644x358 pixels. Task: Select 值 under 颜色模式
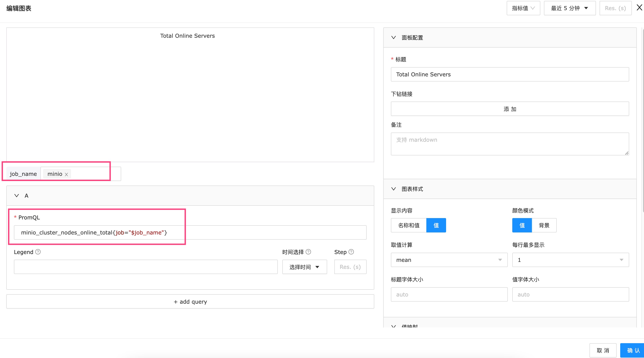click(522, 225)
